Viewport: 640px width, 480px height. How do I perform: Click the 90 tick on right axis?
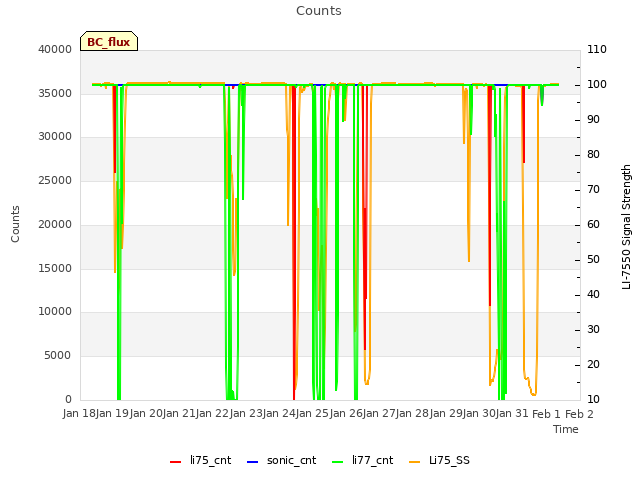click(x=593, y=120)
